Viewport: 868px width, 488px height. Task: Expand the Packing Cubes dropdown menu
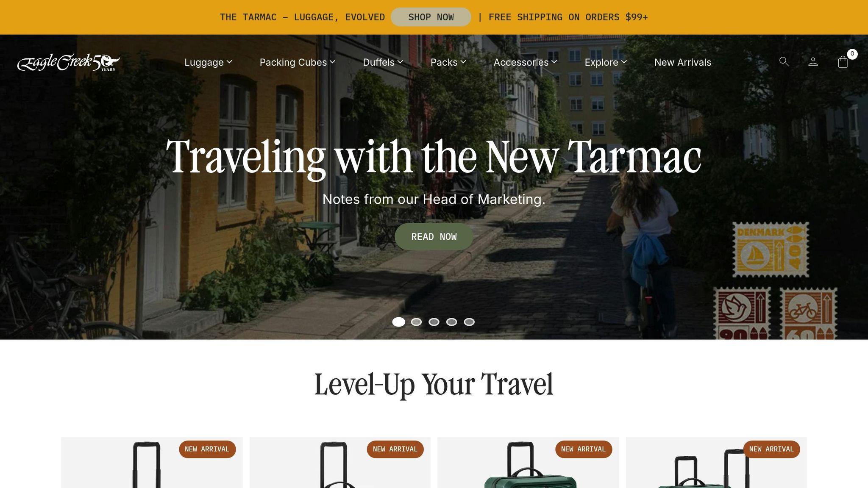coord(298,62)
